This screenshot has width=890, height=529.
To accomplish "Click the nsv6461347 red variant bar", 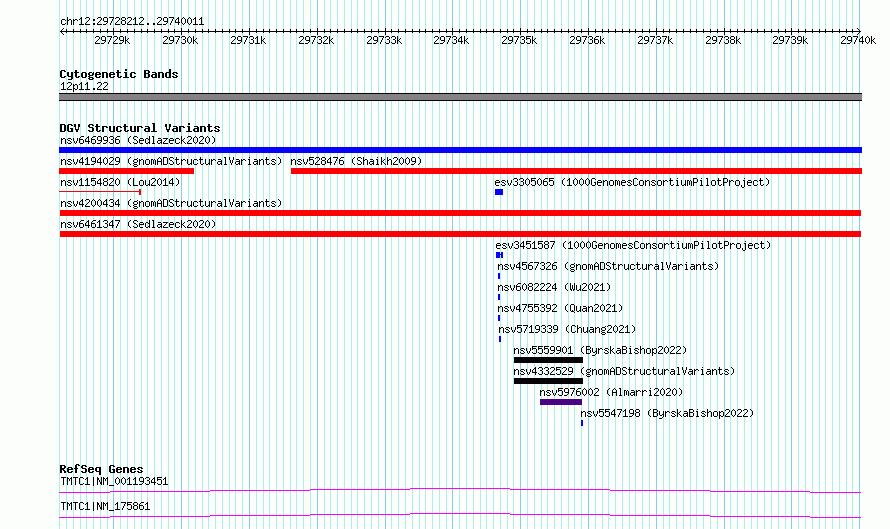I will point(460,234).
